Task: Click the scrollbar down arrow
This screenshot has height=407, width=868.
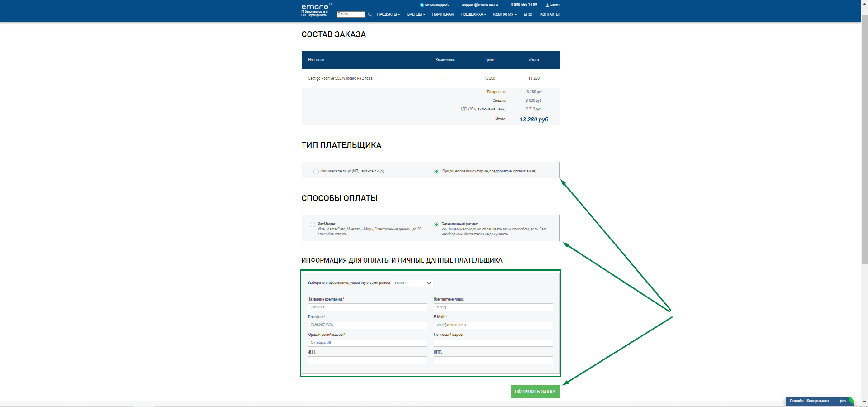Action: click(864, 402)
